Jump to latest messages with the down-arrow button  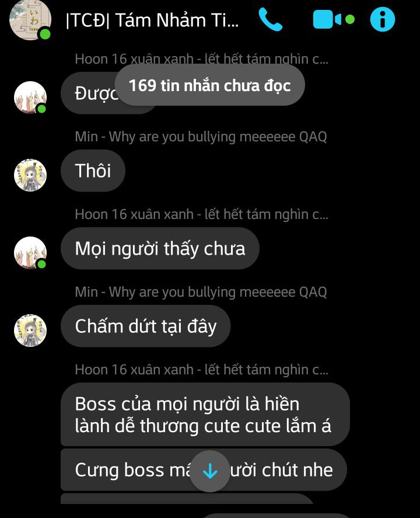tap(210, 471)
